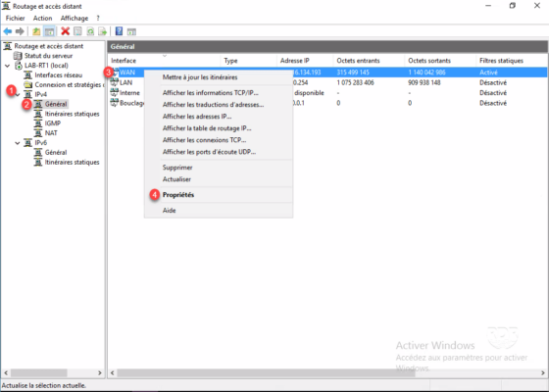Sort by the Adresse IP column header
Image resolution: width=549 pixels, height=392 pixels.
pyautogui.click(x=305, y=61)
